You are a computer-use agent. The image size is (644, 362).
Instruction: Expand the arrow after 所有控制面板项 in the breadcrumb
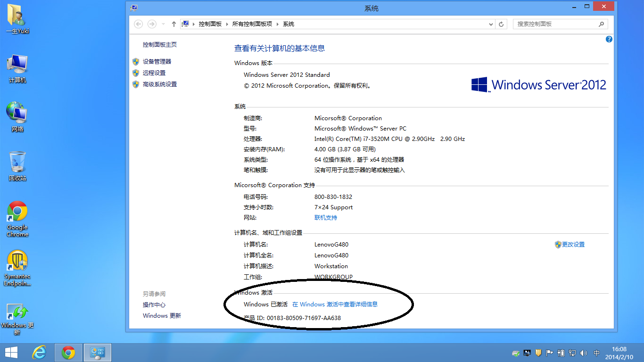(278, 24)
